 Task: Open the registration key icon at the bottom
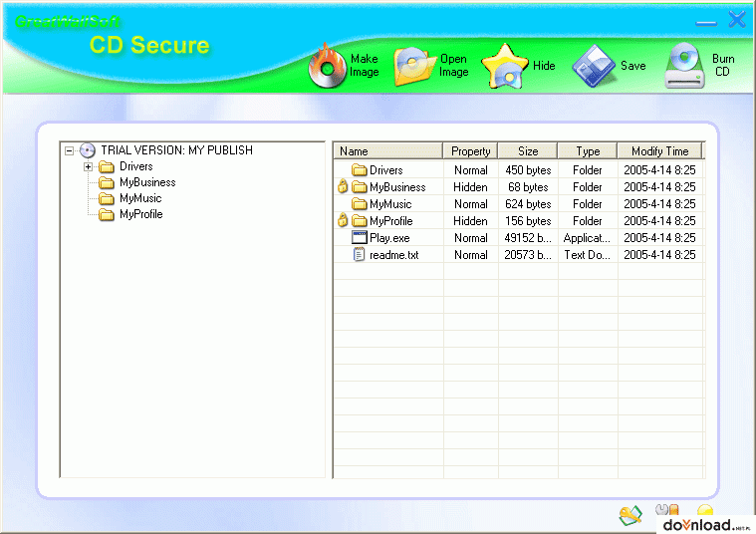point(630,516)
